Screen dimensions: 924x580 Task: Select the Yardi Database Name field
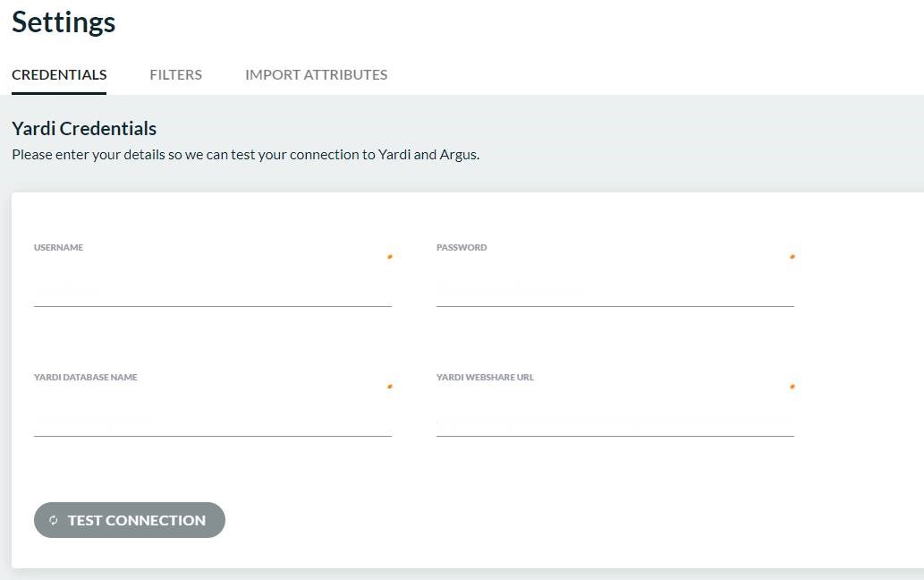(212, 417)
